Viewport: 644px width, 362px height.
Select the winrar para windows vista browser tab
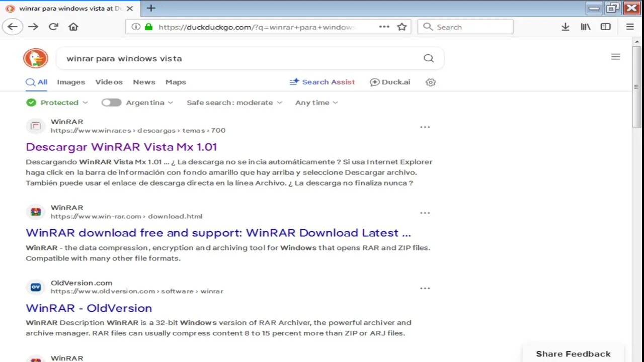[70, 9]
